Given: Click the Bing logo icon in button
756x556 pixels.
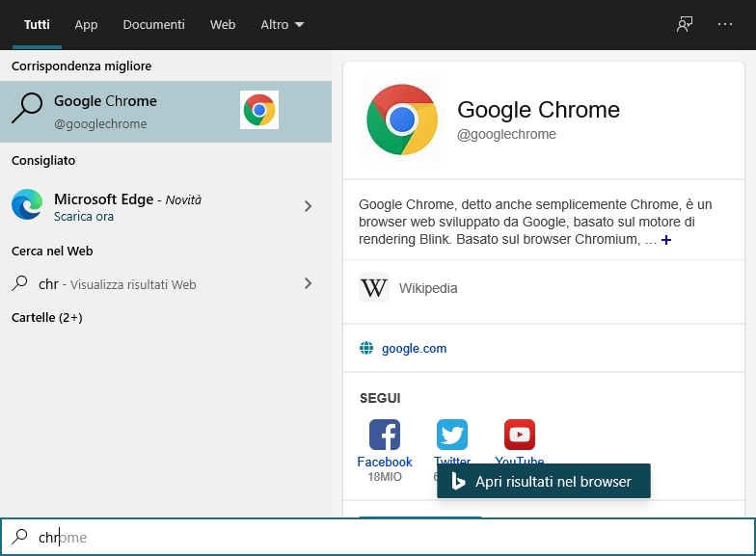Looking at the screenshot, I should pyautogui.click(x=458, y=481).
